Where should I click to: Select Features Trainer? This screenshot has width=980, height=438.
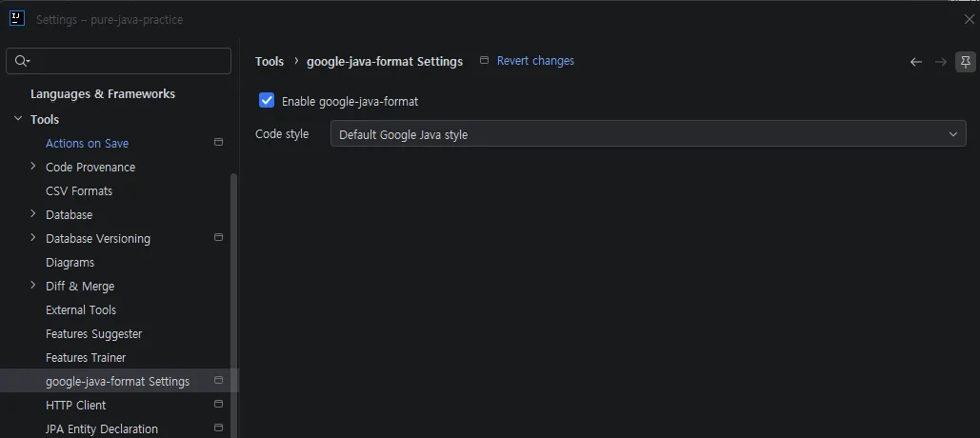click(x=86, y=357)
